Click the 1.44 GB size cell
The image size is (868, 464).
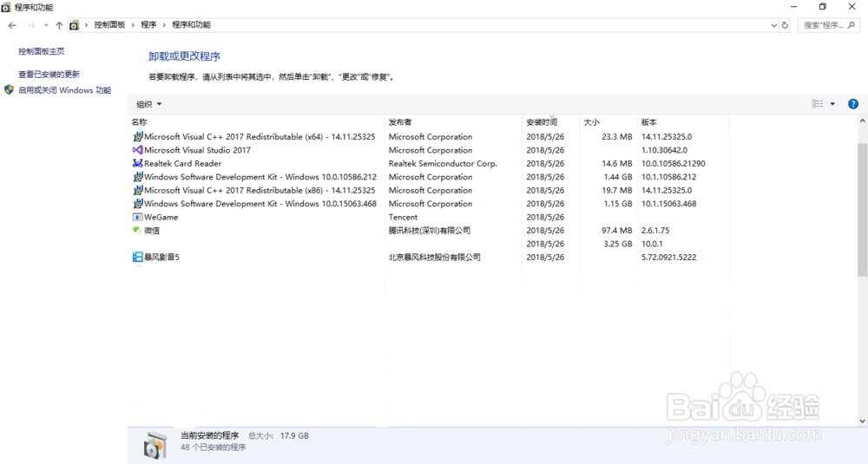(x=618, y=177)
